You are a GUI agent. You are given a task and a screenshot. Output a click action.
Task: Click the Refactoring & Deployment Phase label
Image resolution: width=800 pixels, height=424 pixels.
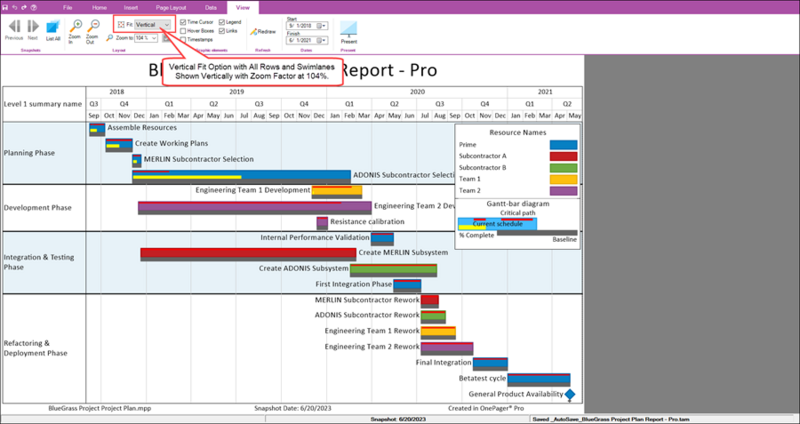coord(35,348)
